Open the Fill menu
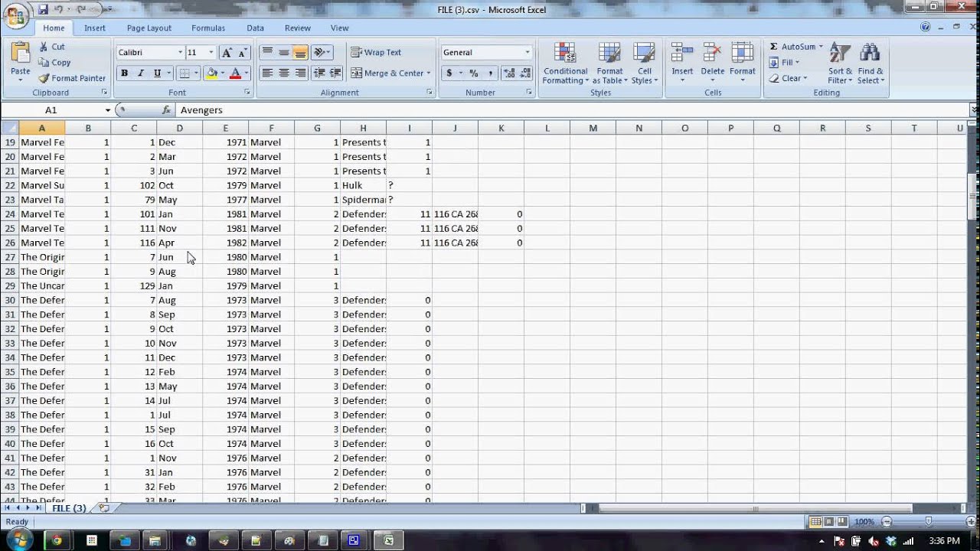Image resolution: width=980 pixels, height=551 pixels. (x=785, y=63)
